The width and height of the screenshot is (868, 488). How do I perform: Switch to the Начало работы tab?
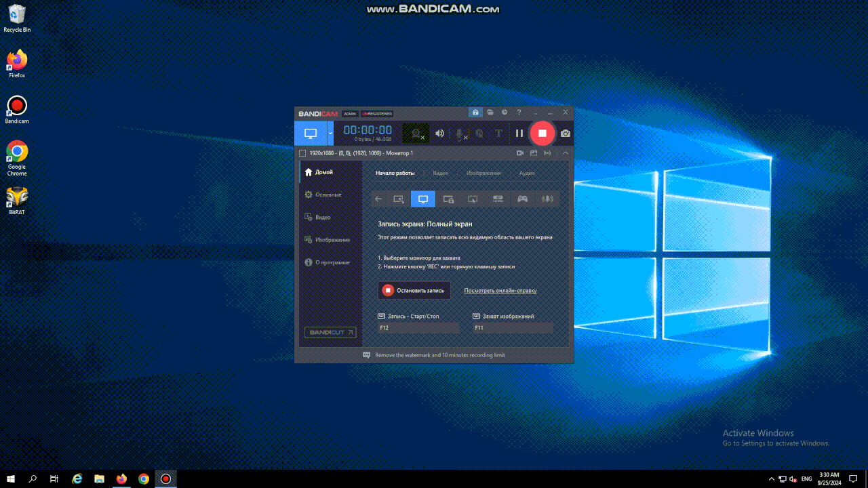tap(395, 173)
